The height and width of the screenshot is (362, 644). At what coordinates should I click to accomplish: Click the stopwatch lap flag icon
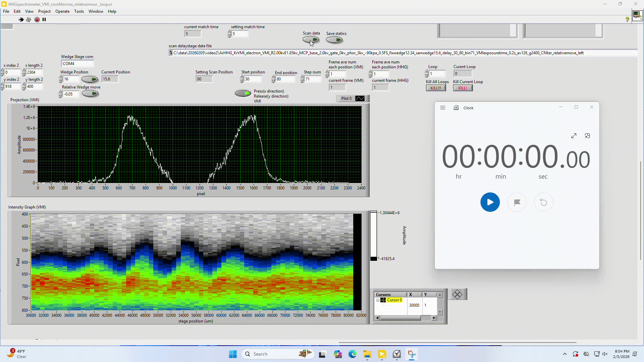pyautogui.click(x=517, y=202)
